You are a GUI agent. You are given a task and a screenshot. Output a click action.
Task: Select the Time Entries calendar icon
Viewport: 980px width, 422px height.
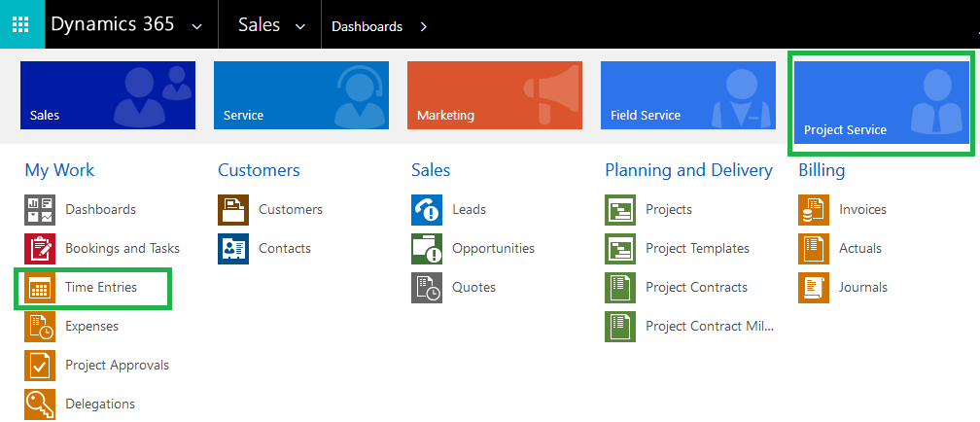click(40, 288)
